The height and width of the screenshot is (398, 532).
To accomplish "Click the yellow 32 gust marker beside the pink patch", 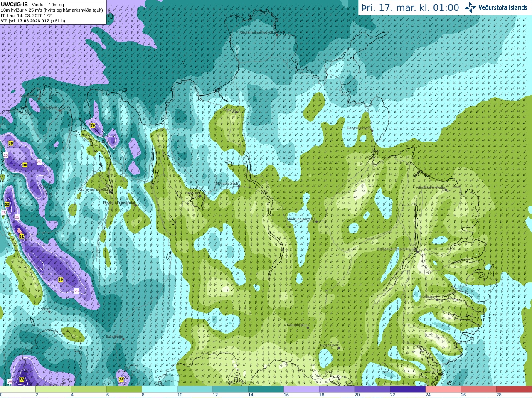I will tap(22, 236).
